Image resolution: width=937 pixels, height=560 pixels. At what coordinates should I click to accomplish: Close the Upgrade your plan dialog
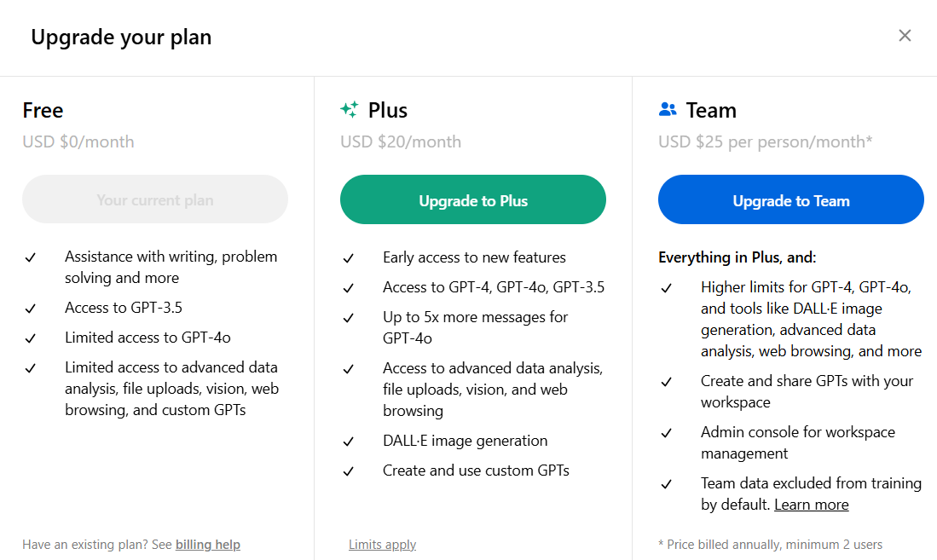(x=905, y=36)
